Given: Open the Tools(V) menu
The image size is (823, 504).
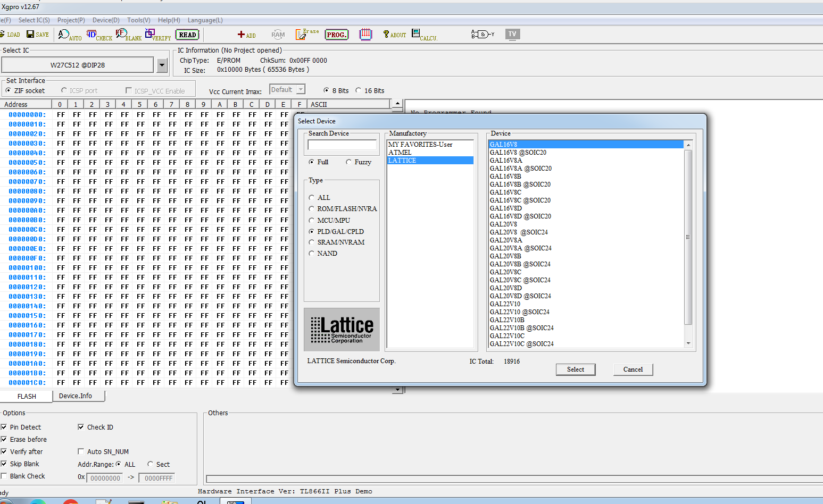Looking at the screenshot, I should point(139,20).
